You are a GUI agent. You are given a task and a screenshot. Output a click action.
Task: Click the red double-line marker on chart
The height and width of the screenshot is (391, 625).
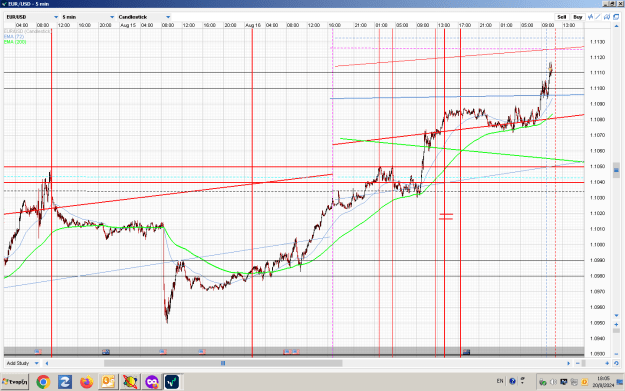(446, 217)
